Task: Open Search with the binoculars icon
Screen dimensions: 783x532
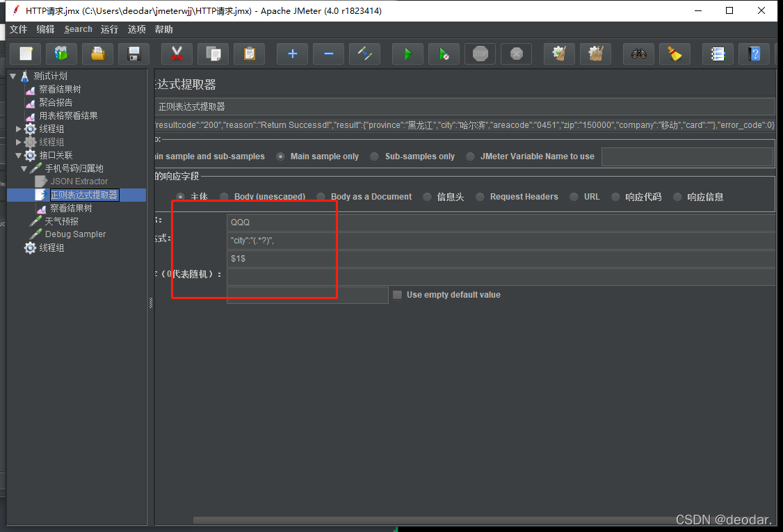Action: click(638, 54)
